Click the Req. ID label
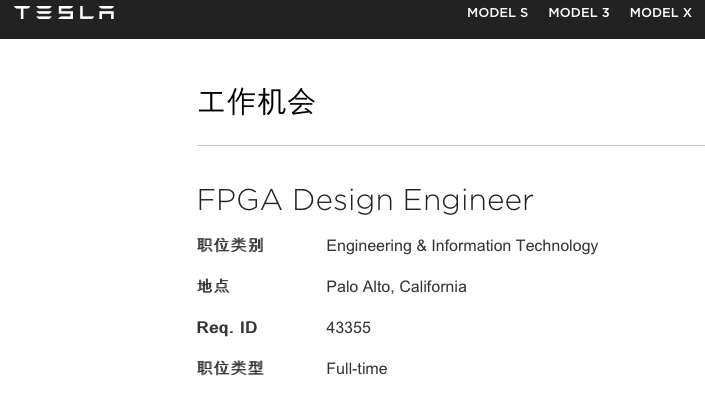 [x=227, y=328]
